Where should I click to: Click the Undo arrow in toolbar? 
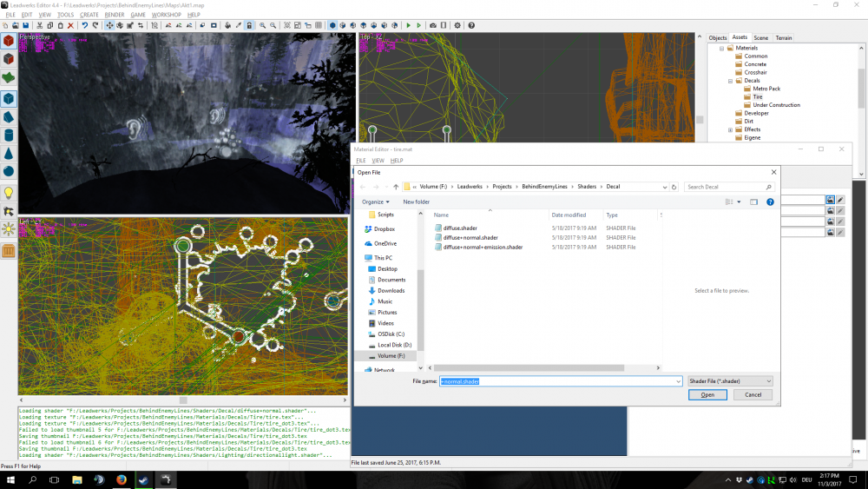84,26
